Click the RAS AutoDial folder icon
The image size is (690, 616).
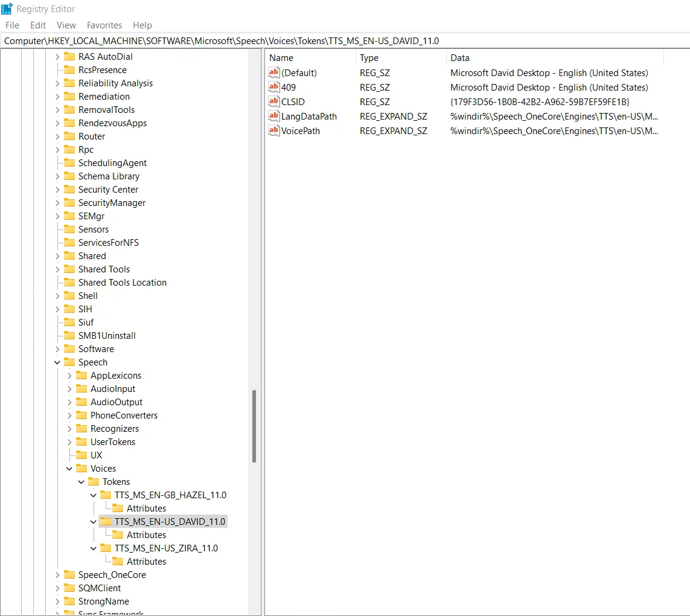click(x=69, y=56)
